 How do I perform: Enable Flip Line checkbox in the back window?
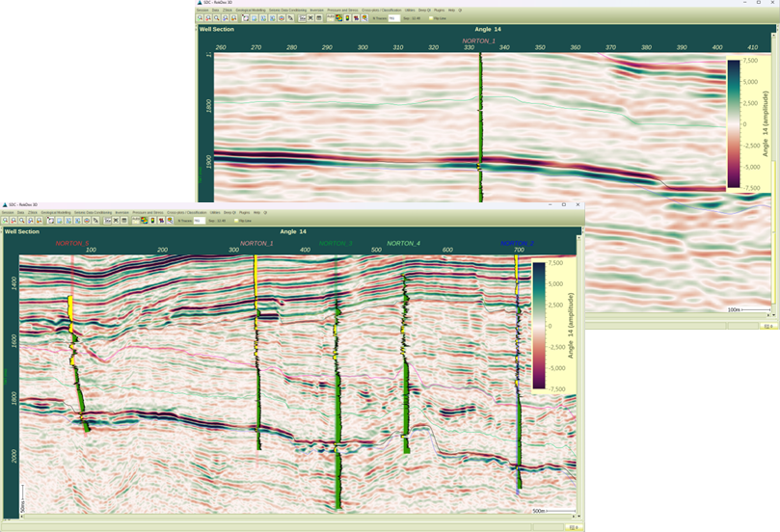[x=430, y=17]
